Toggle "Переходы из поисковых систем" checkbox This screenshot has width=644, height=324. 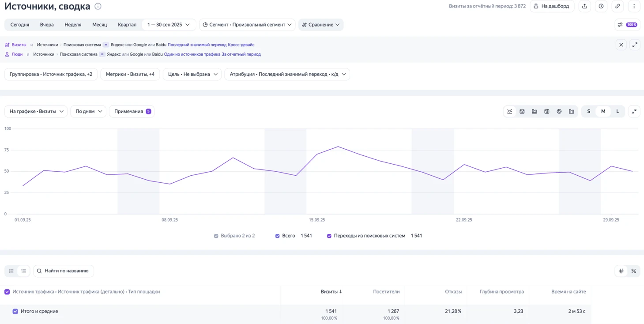pos(329,236)
